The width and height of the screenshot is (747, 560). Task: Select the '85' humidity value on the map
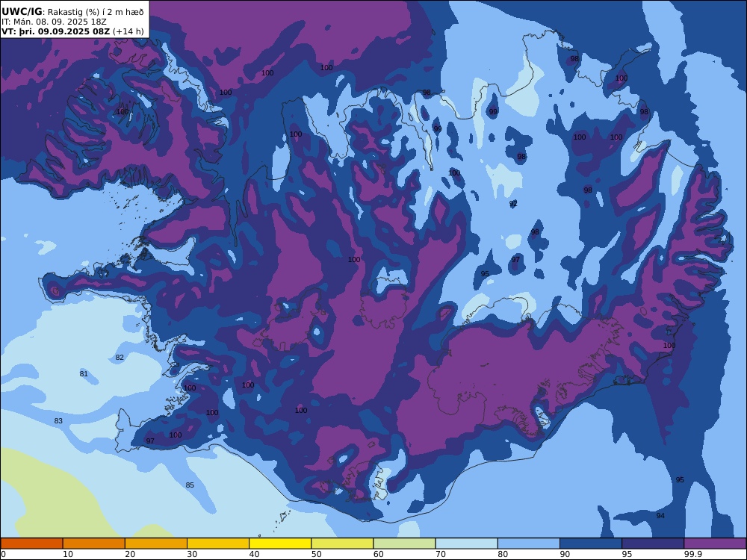[190, 485]
